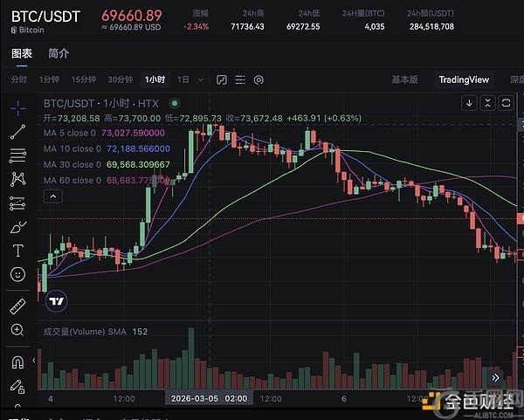The image size is (524, 420).
Task: Select the brush drawing tool
Action: point(17,227)
